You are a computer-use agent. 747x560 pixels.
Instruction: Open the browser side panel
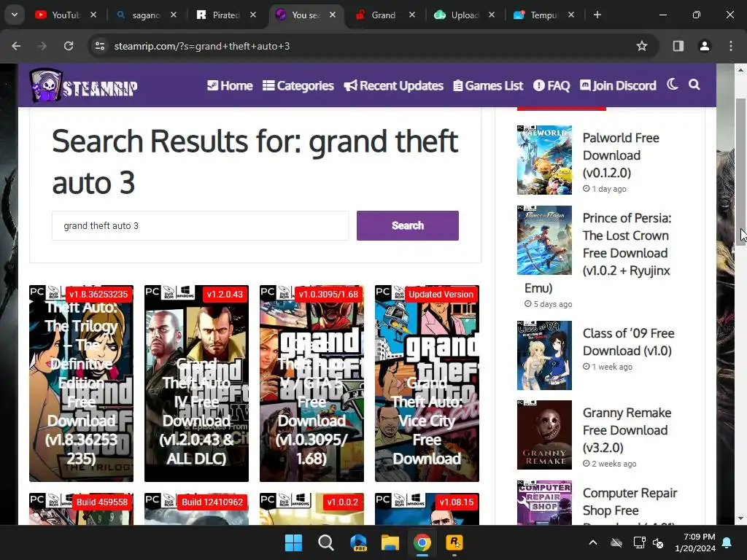(678, 46)
